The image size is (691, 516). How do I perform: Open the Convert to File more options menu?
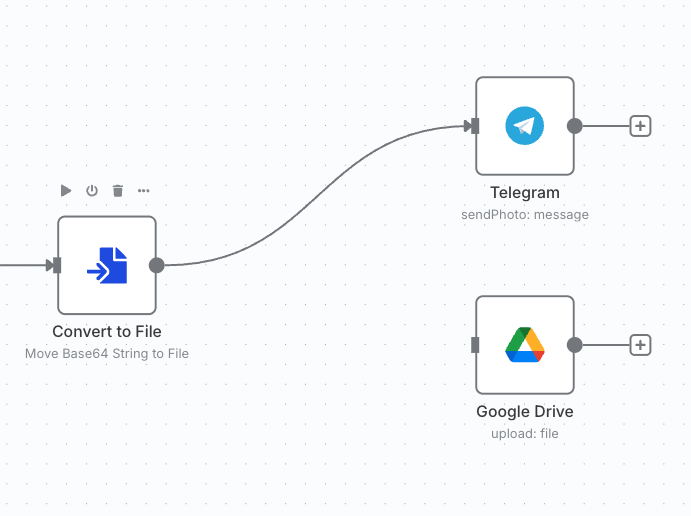coord(144,191)
